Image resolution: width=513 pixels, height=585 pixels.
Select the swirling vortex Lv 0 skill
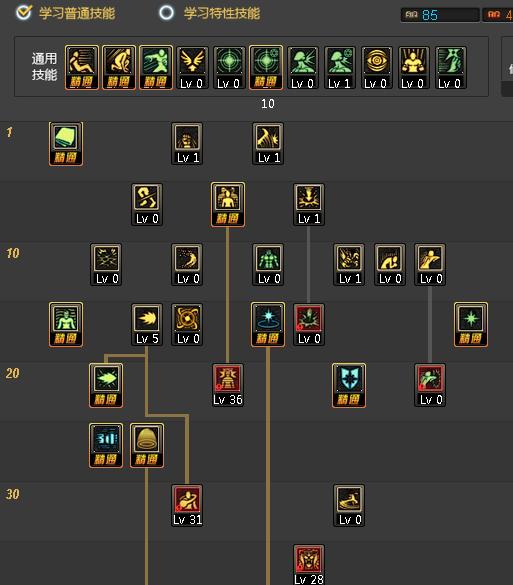point(187,324)
